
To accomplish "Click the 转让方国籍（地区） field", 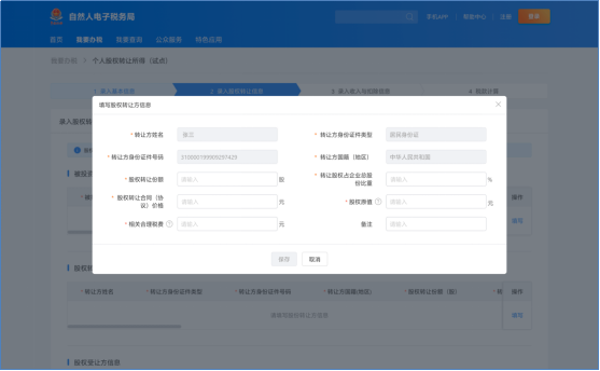I will coord(436,157).
